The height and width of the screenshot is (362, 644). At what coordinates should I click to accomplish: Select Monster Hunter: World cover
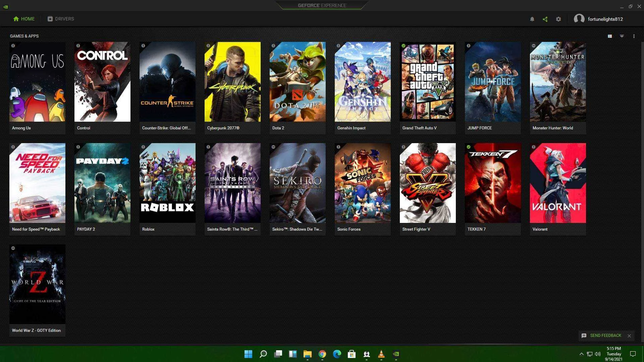[558, 82]
